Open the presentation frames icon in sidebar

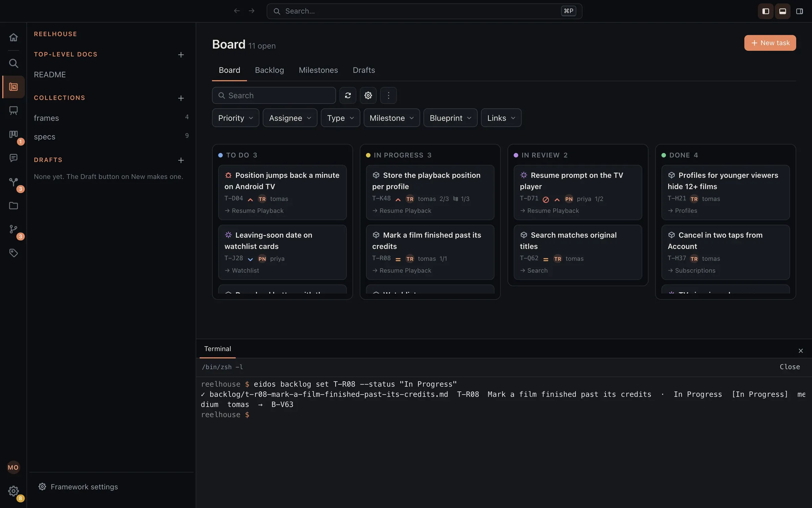pyautogui.click(x=13, y=110)
